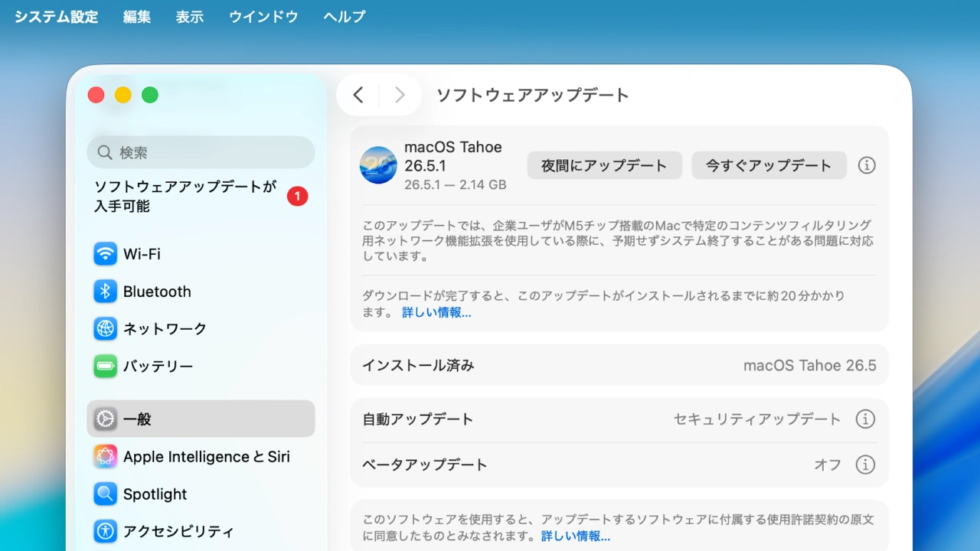Click the Spotlight magnifier icon
The height and width of the screenshot is (551, 980).
coord(106,494)
